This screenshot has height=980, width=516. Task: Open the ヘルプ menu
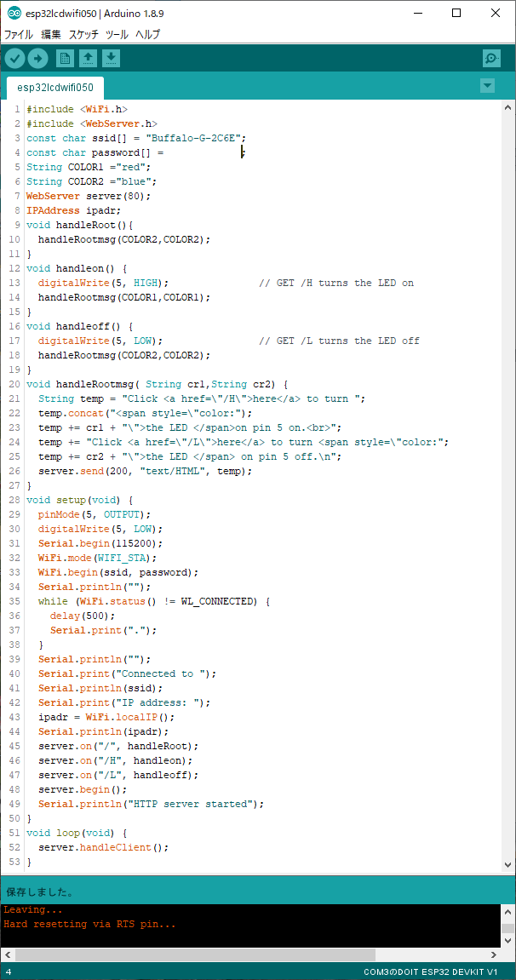click(147, 35)
